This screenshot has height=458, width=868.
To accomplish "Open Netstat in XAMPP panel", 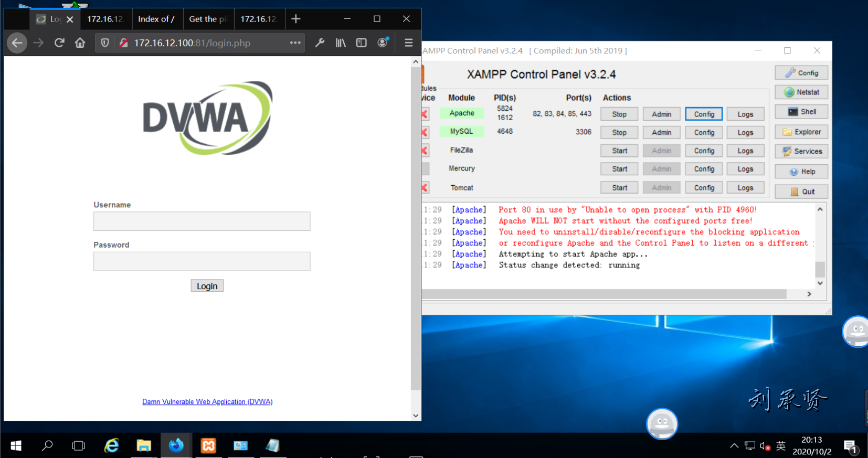I will click(801, 92).
